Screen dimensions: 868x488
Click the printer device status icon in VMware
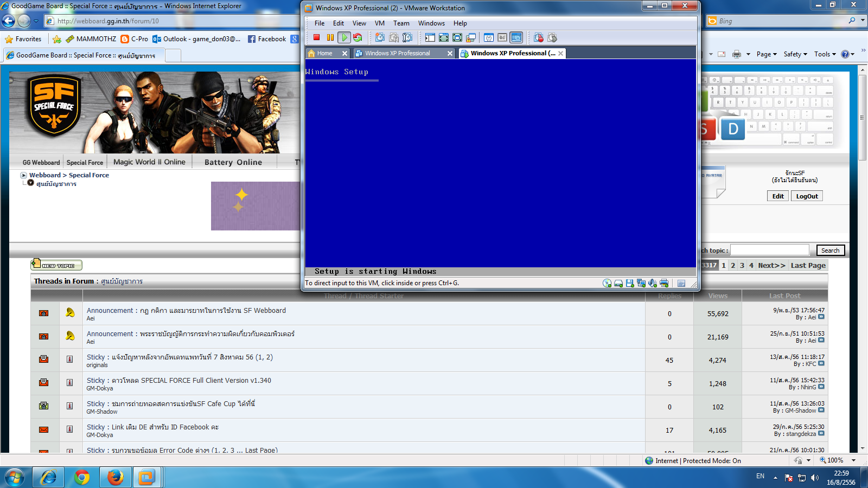coord(664,283)
